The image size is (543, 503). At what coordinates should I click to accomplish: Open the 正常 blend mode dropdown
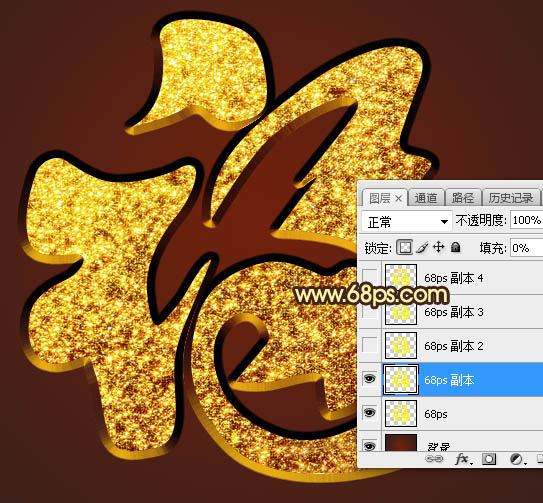point(407,221)
